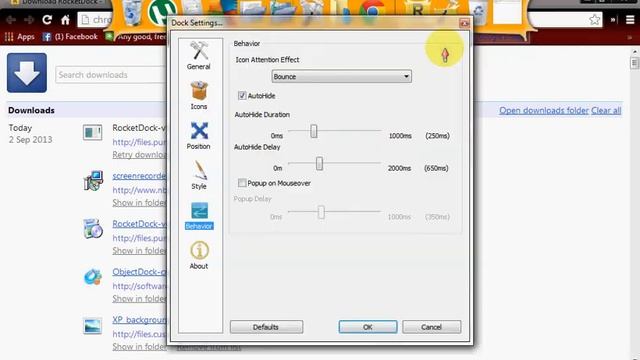The image size is (640, 360).
Task: Confirm settings with the OK button
Action: (367, 327)
